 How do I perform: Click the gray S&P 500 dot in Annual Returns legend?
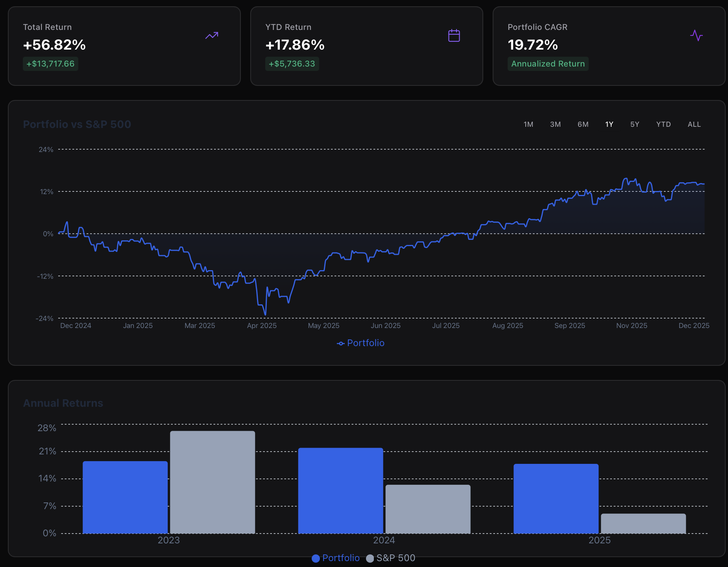(370, 558)
